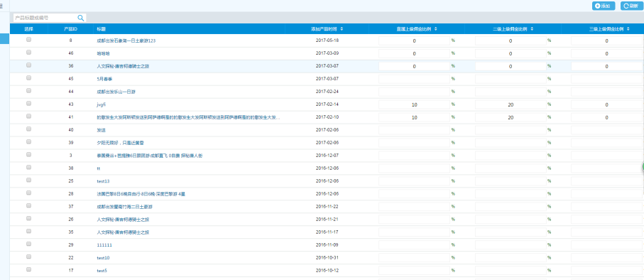Click the 产品ID column header

70,29
